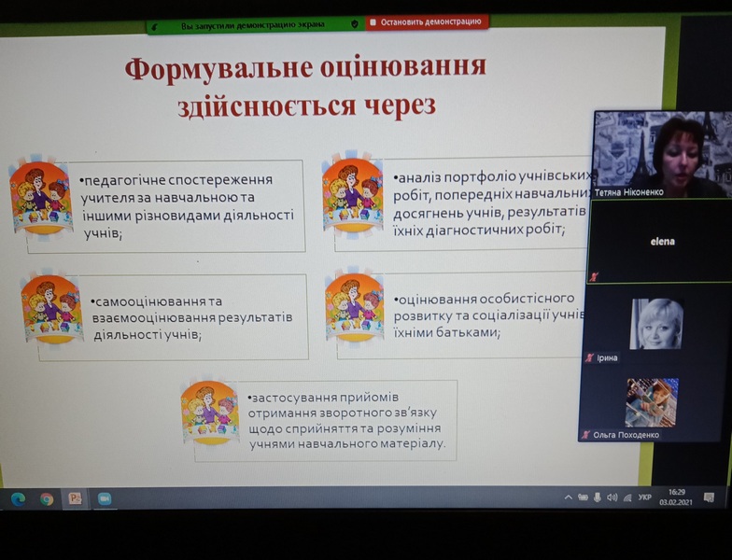The width and height of the screenshot is (732, 560).
Task: Switch to PowerPoint in the taskbar
Action: [75, 498]
